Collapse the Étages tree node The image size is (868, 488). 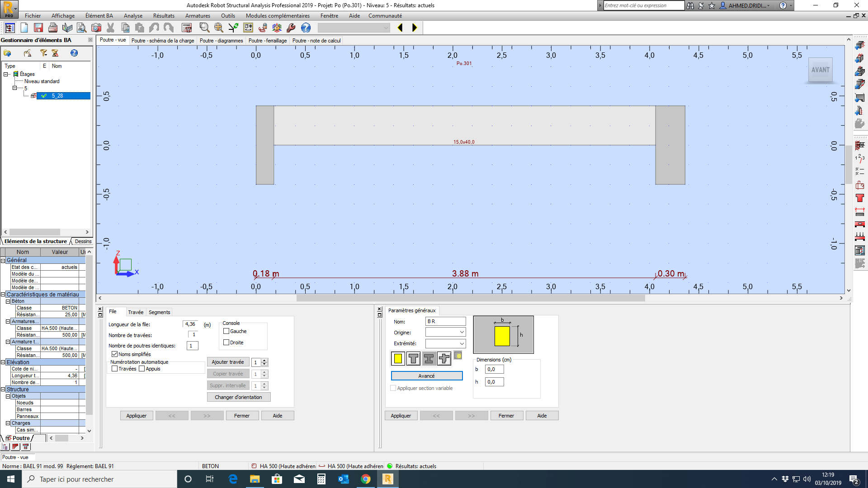coord(6,74)
